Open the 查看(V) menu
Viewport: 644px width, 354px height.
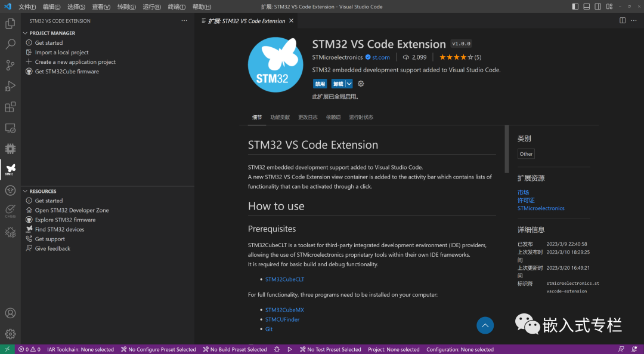(101, 7)
